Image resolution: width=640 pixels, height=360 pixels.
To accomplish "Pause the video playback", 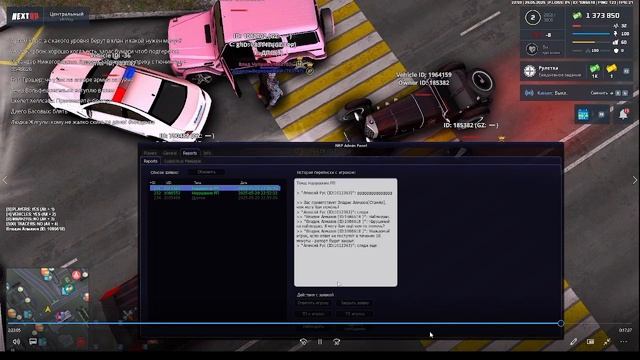I will (x=320, y=342).
